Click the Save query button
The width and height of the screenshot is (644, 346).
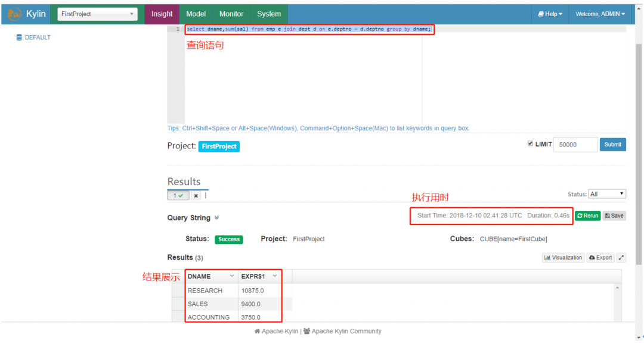coord(614,216)
